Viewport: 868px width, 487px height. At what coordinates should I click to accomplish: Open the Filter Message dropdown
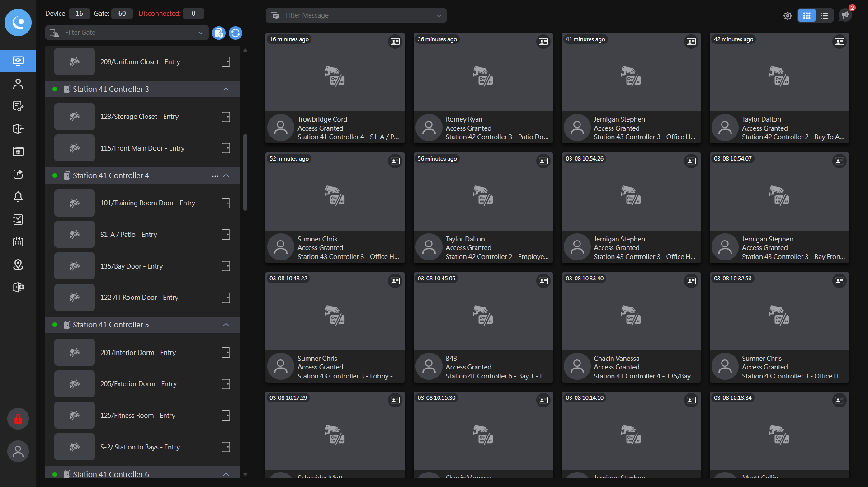[x=356, y=15]
